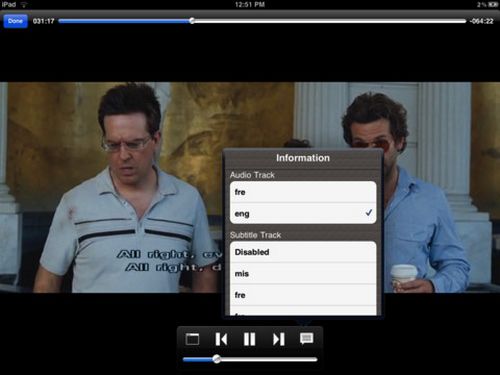The height and width of the screenshot is (375, 500).
Task: Click the Wi-Fi icon in status bar
Action: [x=24, y=5]
